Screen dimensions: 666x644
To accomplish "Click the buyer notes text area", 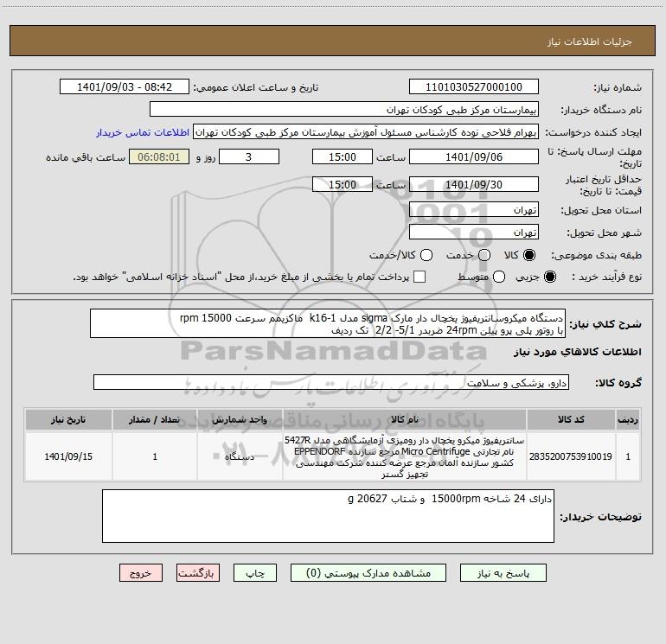I will [x=328, y=516].
